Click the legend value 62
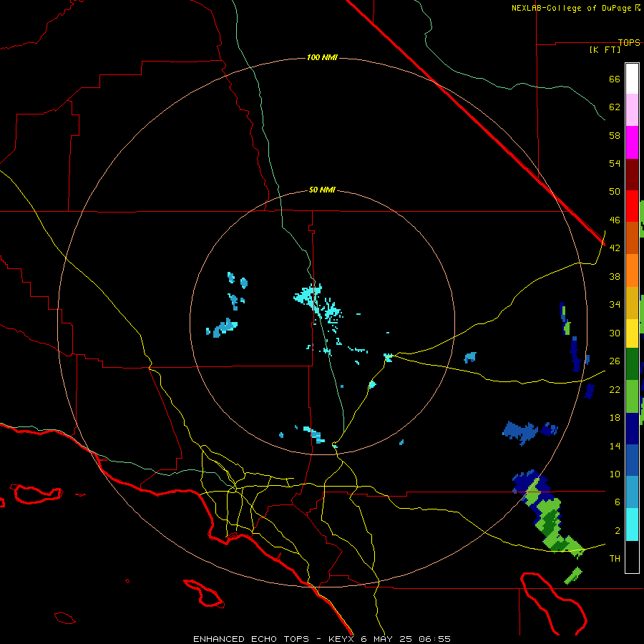This screenshot has width=644, height=644. point(615,107)
